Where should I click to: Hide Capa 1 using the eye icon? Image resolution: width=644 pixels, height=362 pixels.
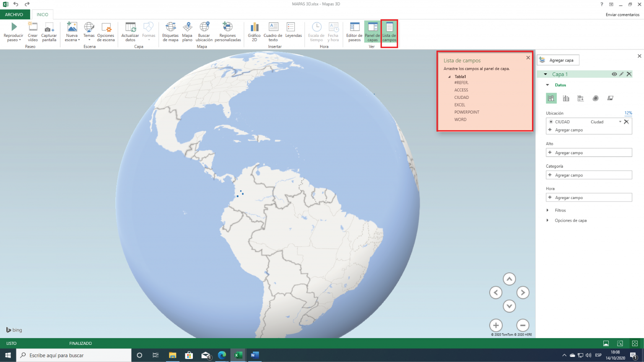[614, 74]
